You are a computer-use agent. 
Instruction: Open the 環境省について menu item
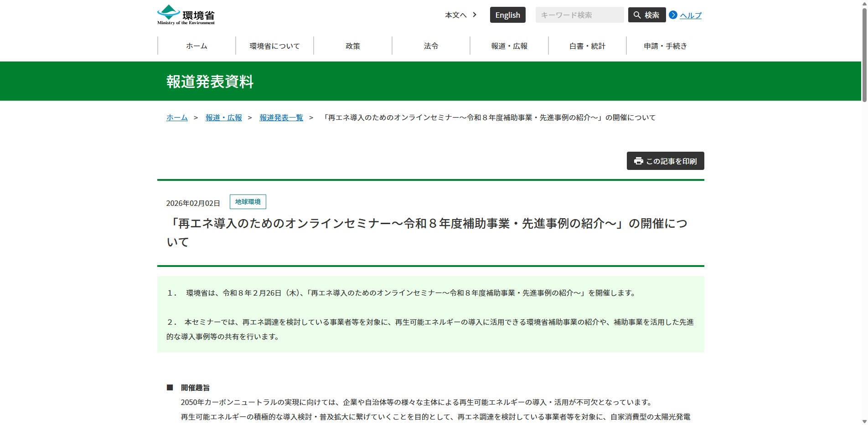click(274, 46)
